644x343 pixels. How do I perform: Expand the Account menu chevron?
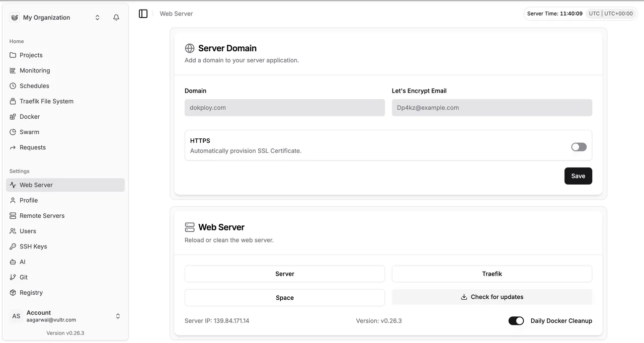coord(118,316)
